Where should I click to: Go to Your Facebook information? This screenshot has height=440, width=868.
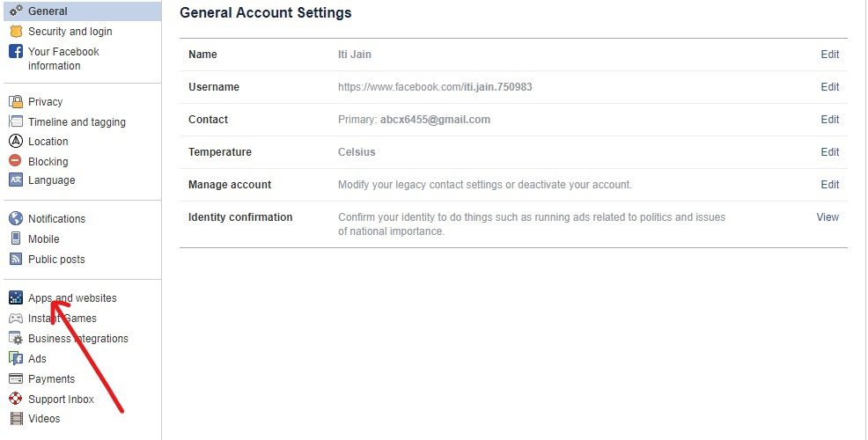pos(63,59)
